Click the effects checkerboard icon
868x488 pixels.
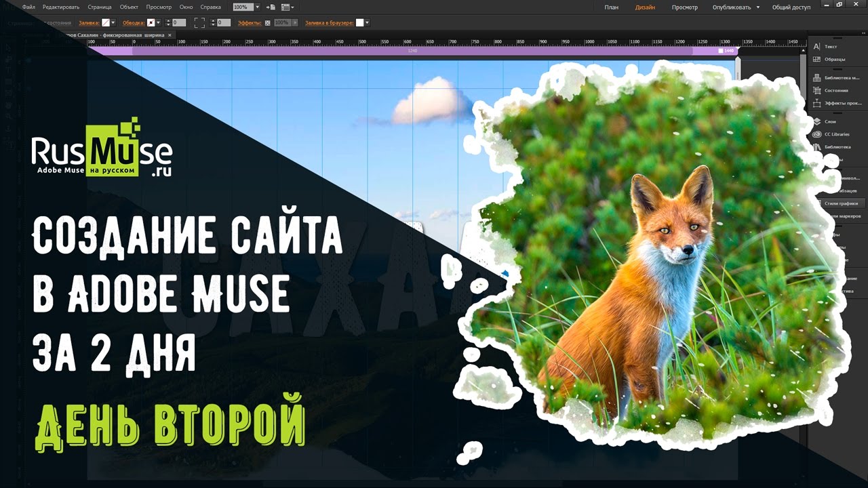[267, 22]
